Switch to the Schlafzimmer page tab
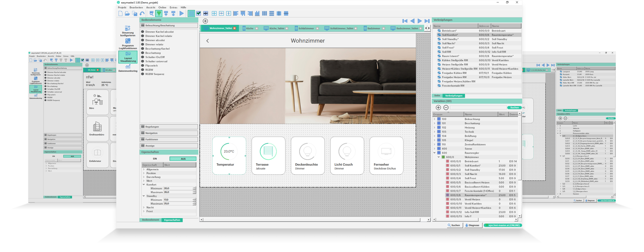 [x=307, y=29]
